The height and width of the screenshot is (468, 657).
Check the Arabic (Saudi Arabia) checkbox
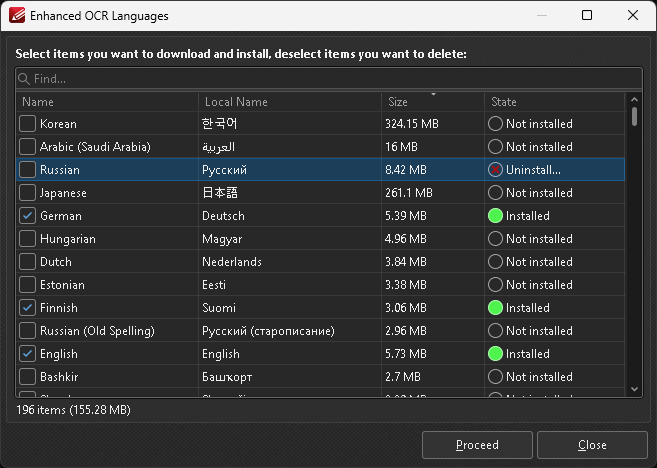[x=27, y=147]
